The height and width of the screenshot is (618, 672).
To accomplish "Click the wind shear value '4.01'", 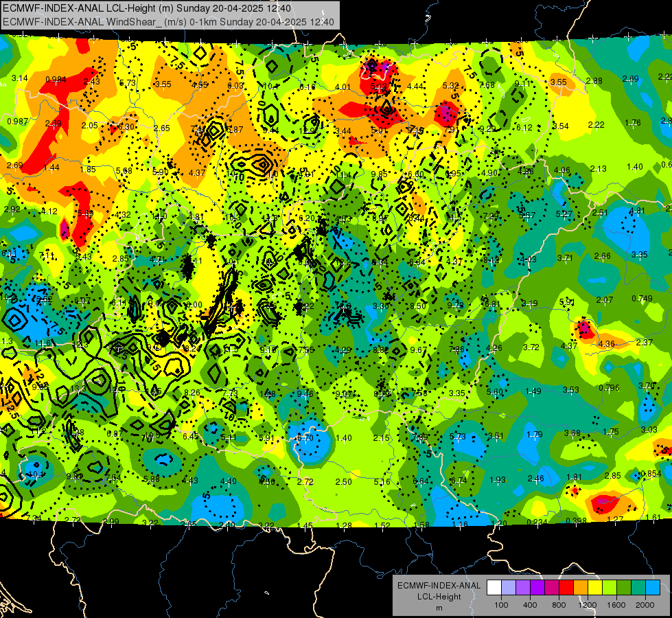I will [343, 87].
